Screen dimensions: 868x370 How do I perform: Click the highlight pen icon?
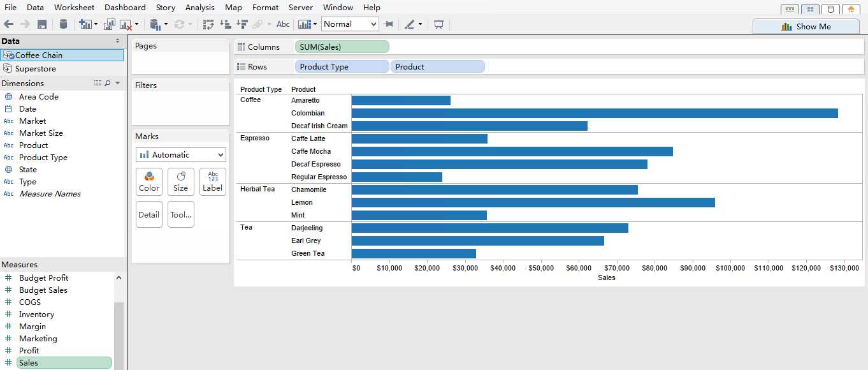coord(410,24)
